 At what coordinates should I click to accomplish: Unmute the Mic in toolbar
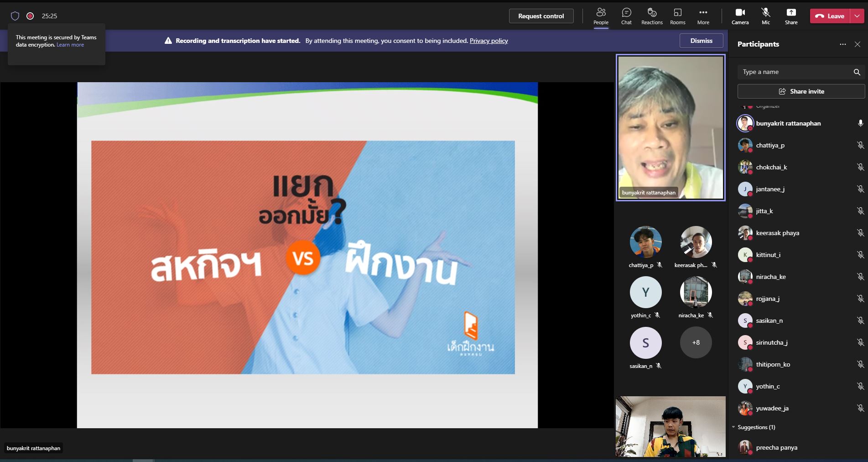(x=765, y=16)
